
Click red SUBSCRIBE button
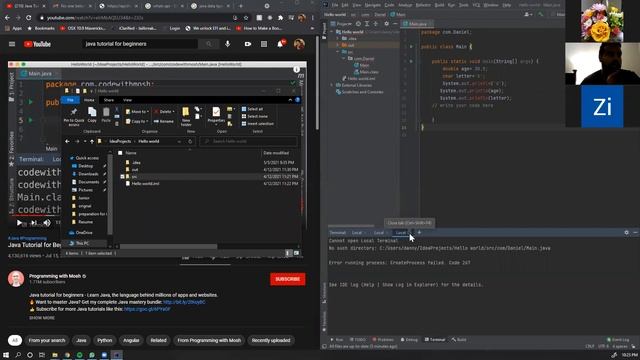click(287, 279)
